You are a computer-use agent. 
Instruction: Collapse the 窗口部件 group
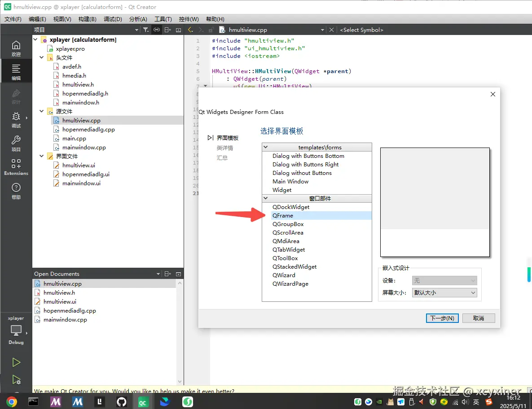[x=266, y=198]
